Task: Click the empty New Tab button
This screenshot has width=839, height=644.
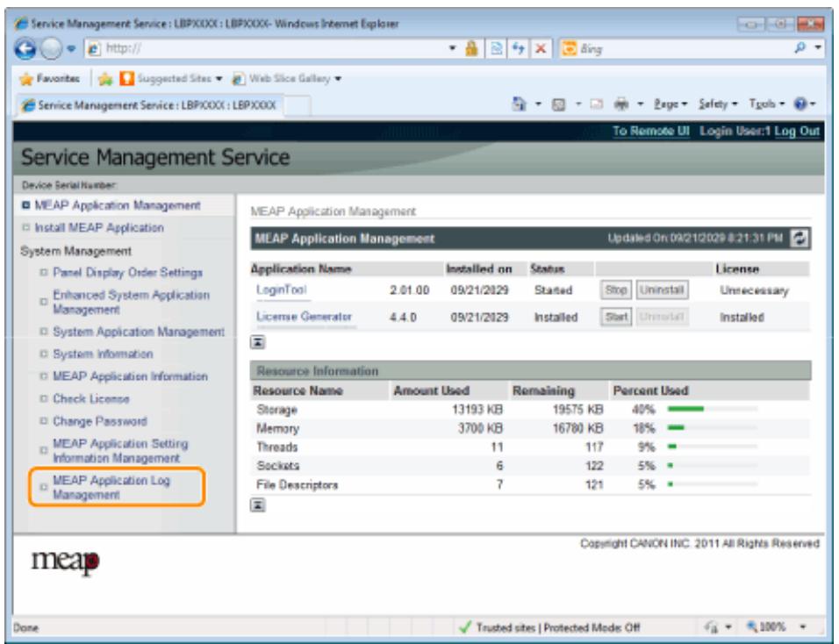Action: click(x=298, y=105)
